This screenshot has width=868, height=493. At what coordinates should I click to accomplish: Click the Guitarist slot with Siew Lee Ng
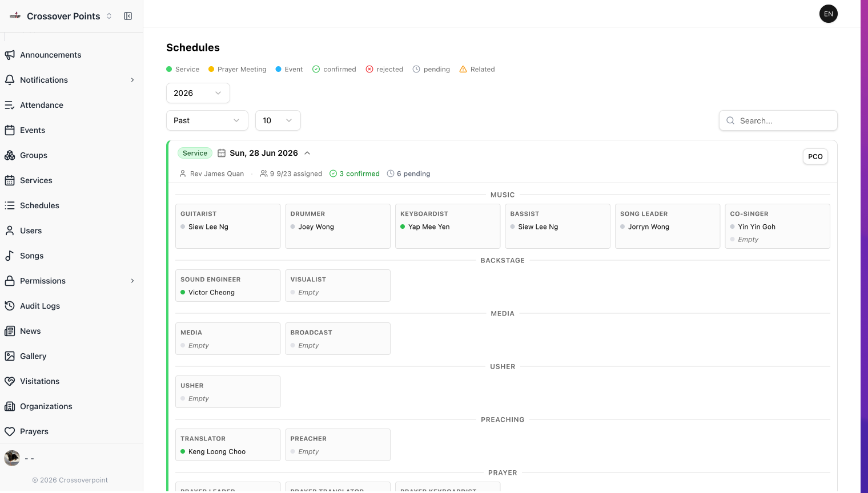228,226
